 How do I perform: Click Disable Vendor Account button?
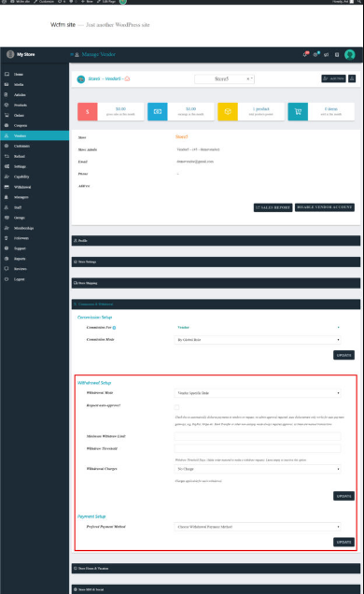coord(324,207)
